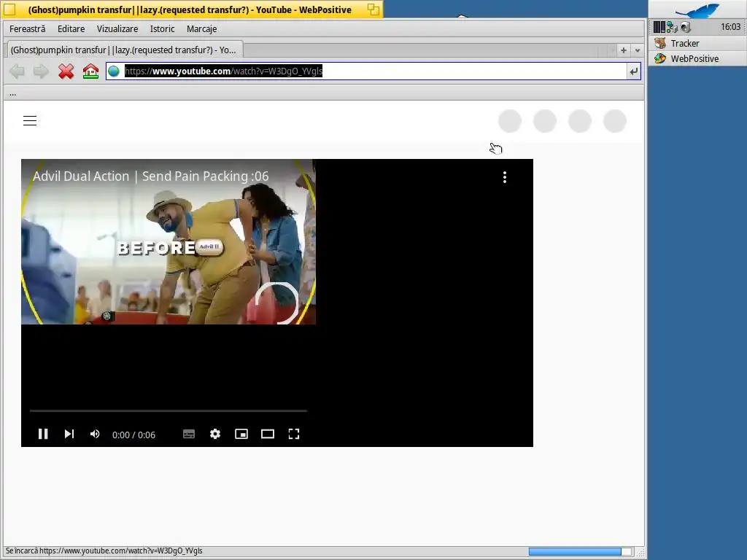
Task: Click the 0:00 / 0:06 time display
Action: tap(134, 435)
